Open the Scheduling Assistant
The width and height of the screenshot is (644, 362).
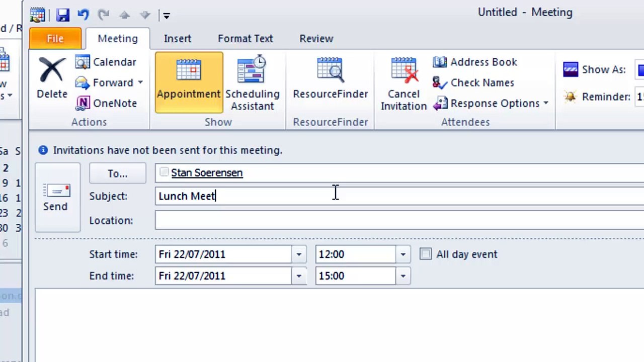tap(252, 82)
